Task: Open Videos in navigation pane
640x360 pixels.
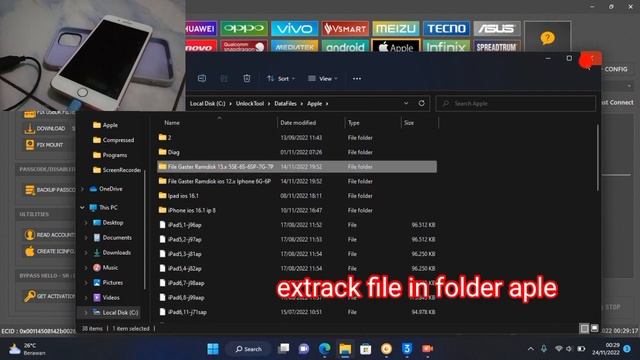Action: [107, 298]
